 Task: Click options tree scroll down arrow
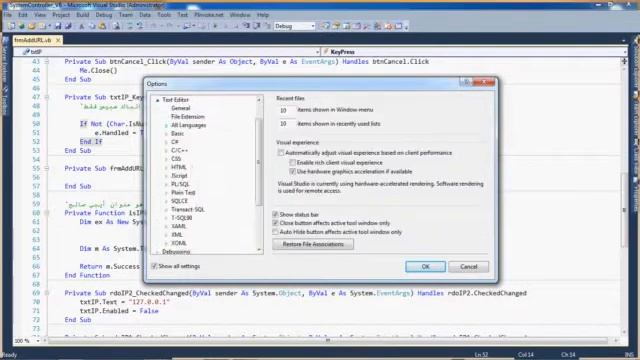pyautogui.click(x=259, y=250)
